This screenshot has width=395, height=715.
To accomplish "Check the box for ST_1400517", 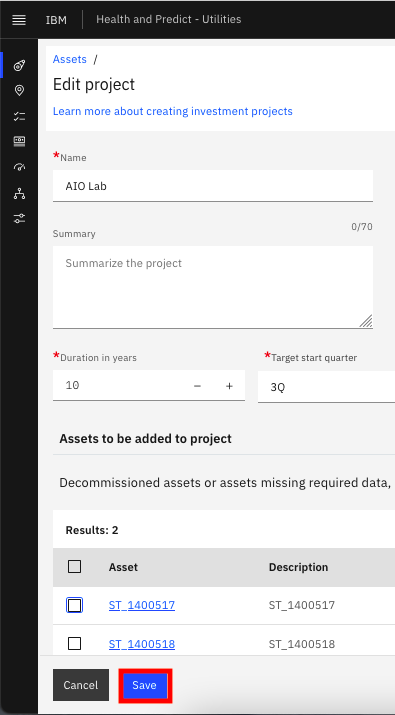I will (74, 605).
